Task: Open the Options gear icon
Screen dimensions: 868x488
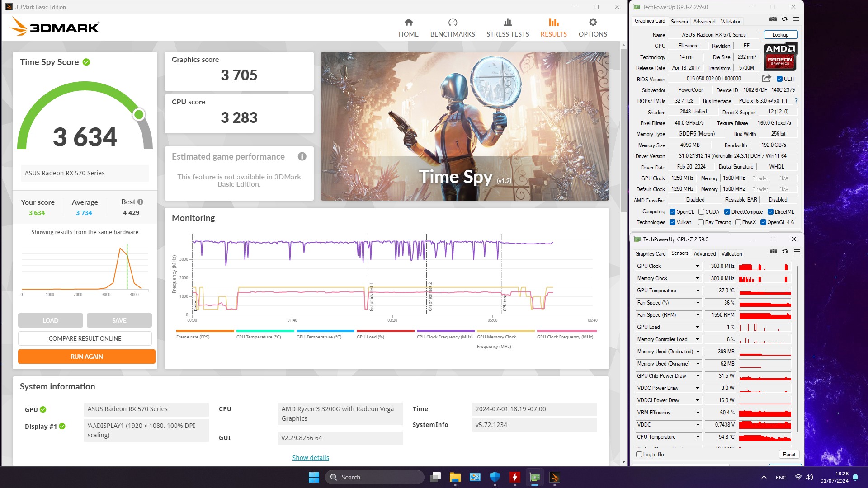Action: coord(593,22)
